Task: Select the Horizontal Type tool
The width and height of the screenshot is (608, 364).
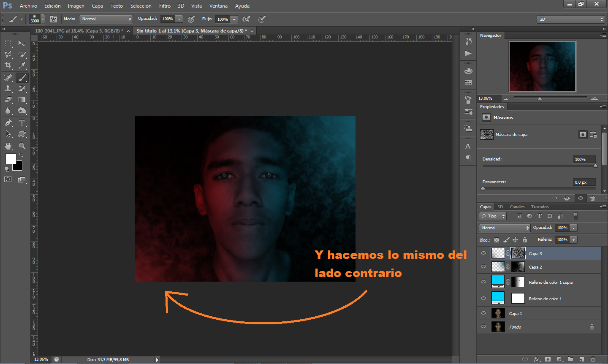Action: click(22, 123)
